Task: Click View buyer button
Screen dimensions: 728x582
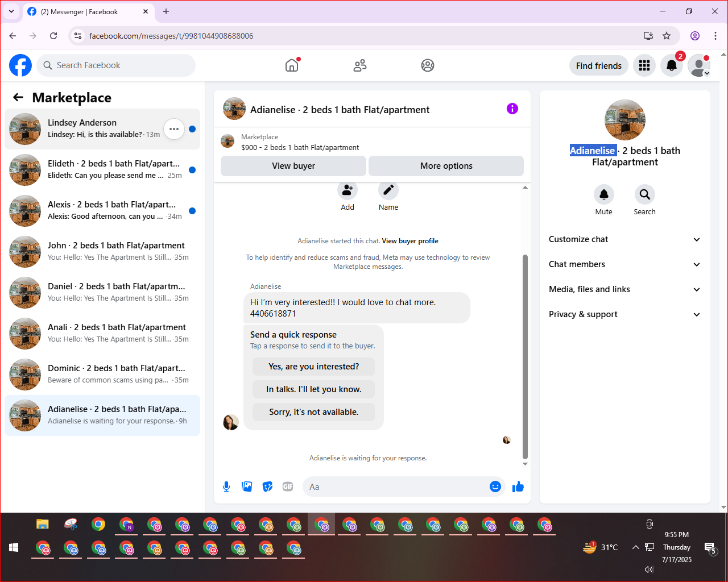Action: (293, 166)
